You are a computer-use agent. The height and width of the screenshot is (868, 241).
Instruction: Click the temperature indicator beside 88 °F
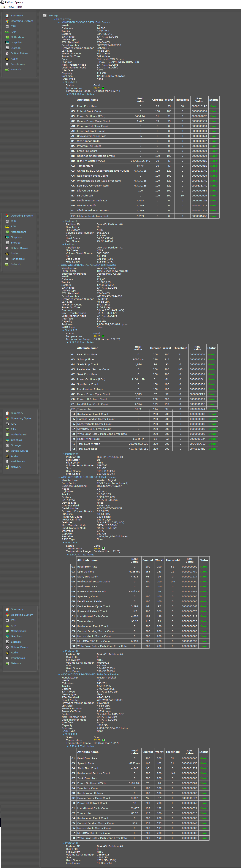tap(103, 88)
